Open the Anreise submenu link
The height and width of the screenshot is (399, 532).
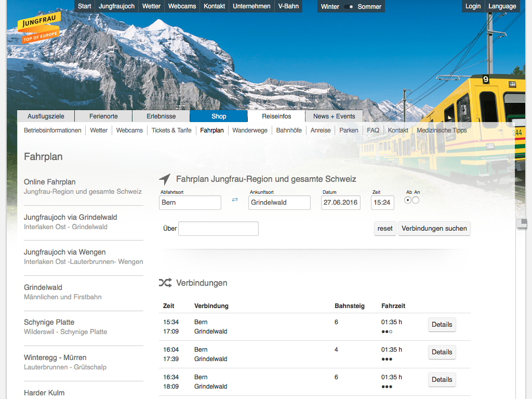[321, 130]
